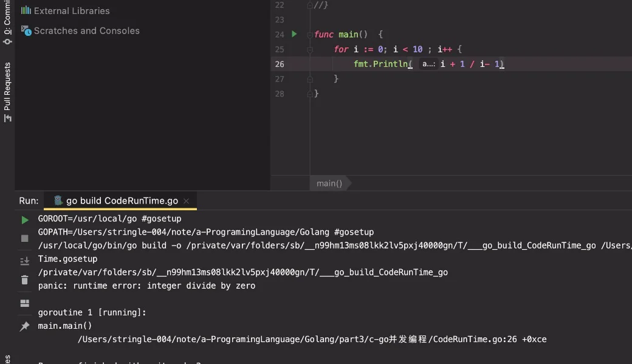Clear all console output with trash icon

[24, 280]
